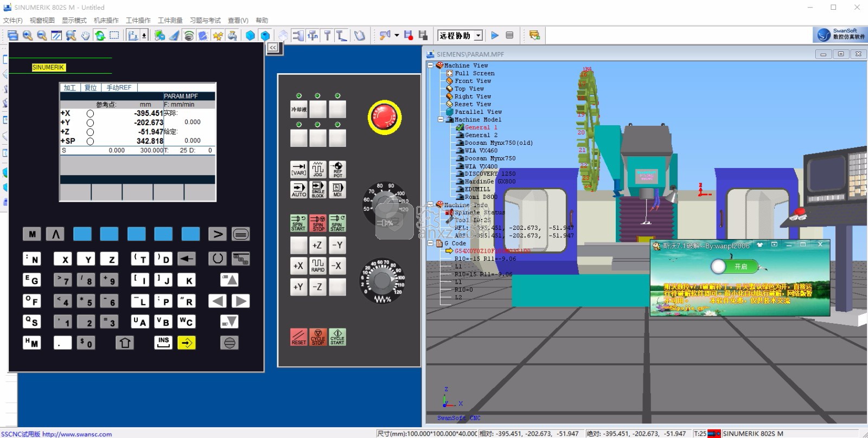The image size is (868, 438).
Task: Open dropdown arrow beside the axis coordinate icon
Action: click(144, 35)
